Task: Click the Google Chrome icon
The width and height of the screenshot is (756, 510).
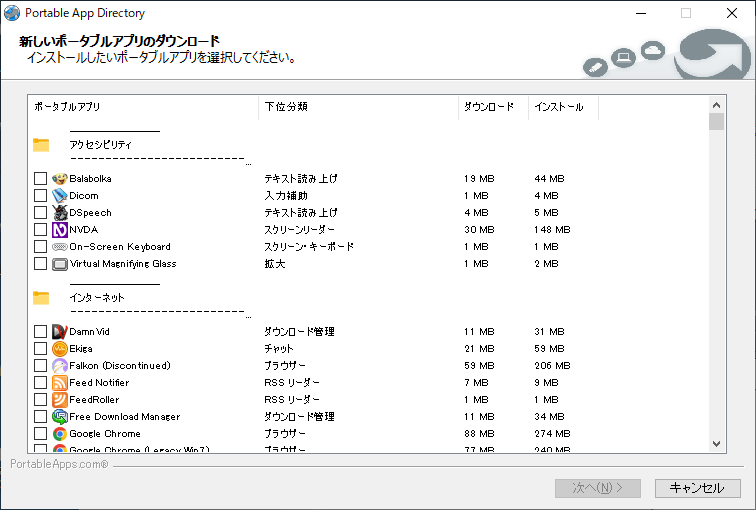Action: (60, 434)
